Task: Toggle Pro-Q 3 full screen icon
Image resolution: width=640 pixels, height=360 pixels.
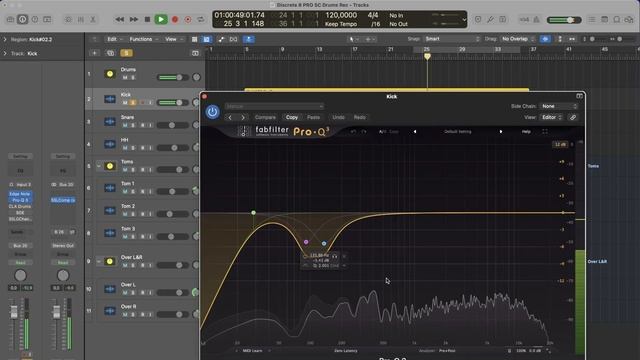Action: pyautogui.click(x=545, y=131)
